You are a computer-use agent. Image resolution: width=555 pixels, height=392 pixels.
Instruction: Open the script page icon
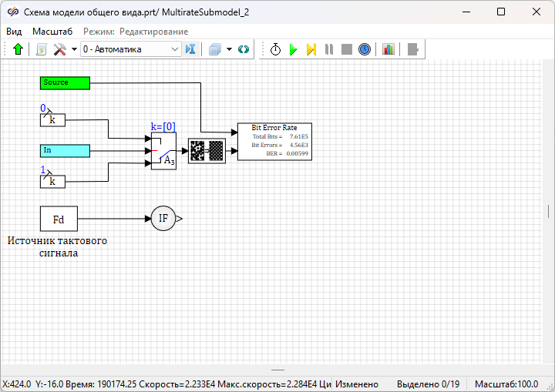pos(42,49)
